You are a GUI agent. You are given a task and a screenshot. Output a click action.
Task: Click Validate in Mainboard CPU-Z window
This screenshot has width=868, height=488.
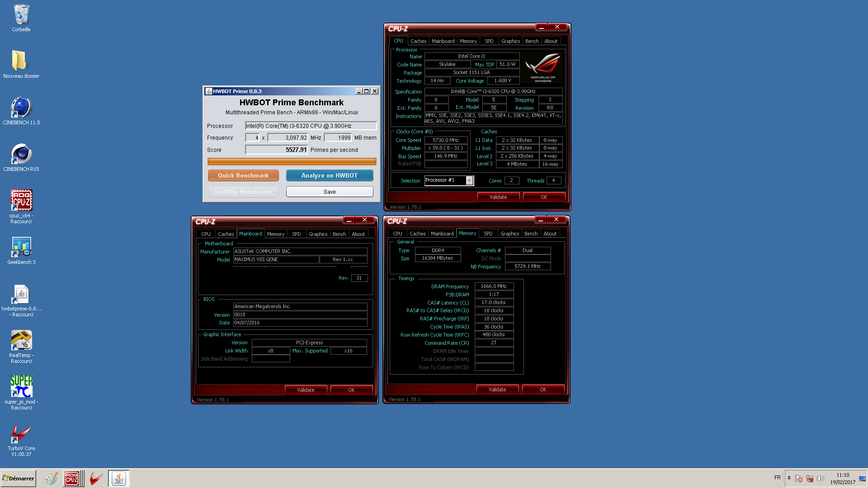306,390
